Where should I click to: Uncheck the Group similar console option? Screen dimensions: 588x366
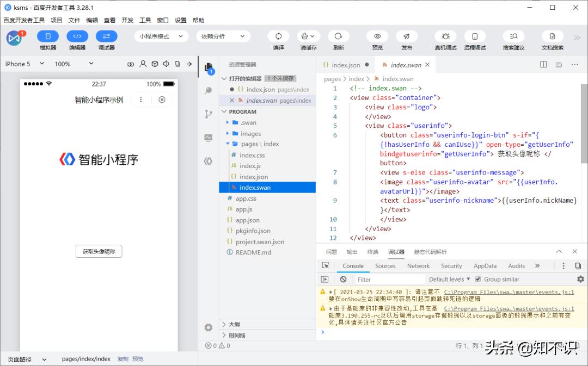(478, 279)
